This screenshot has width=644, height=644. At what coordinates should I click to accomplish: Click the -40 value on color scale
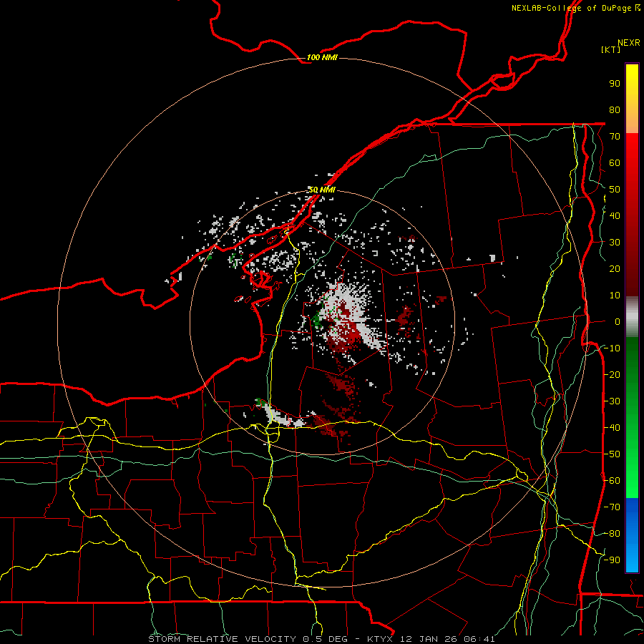pos(612,428)
